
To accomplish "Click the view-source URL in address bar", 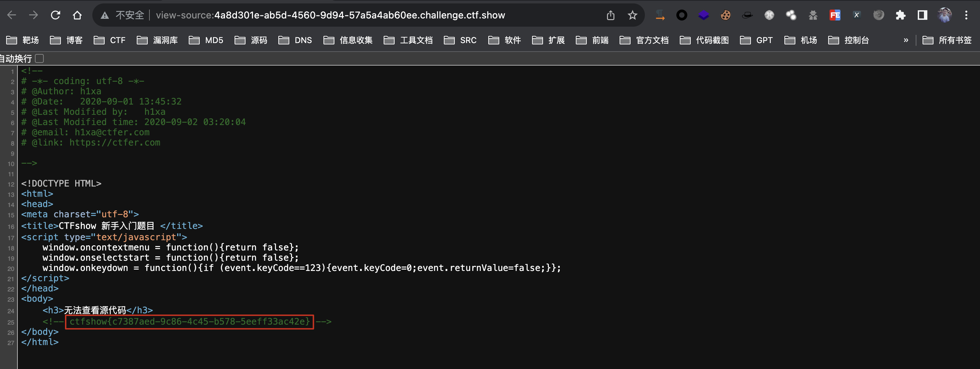I will point(331,15).
